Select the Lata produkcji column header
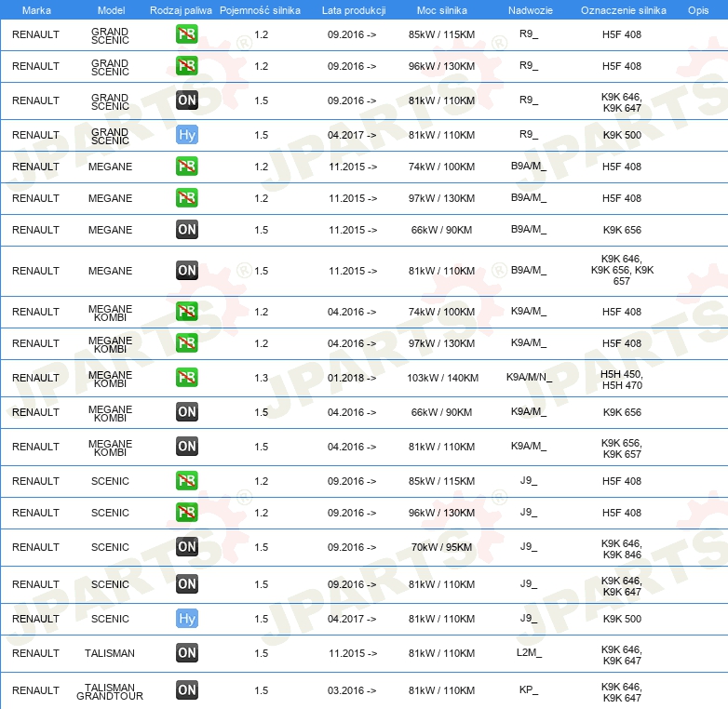Image resolution: width=728 pixels, height=709 pixels. tap(354, 10)
